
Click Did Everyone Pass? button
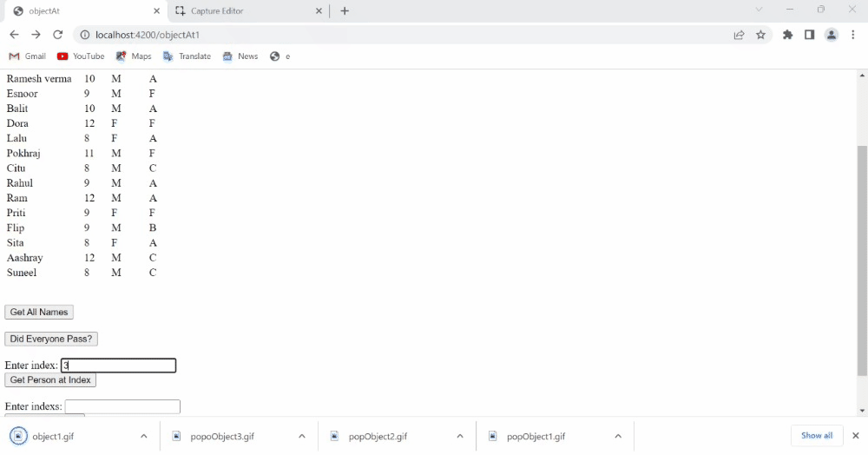(x=51, y=339)
